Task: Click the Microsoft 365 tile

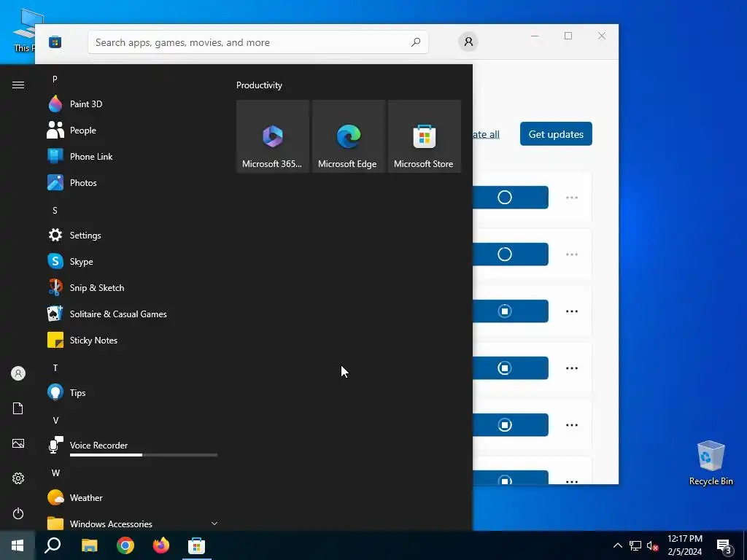Action: (x=273, y=136)
